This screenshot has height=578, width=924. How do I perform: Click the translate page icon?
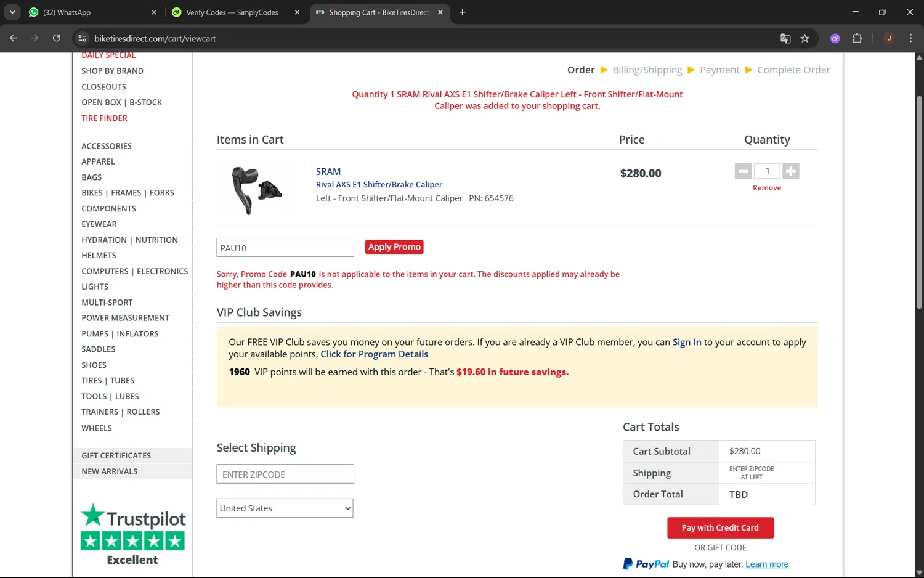[785, 38]
